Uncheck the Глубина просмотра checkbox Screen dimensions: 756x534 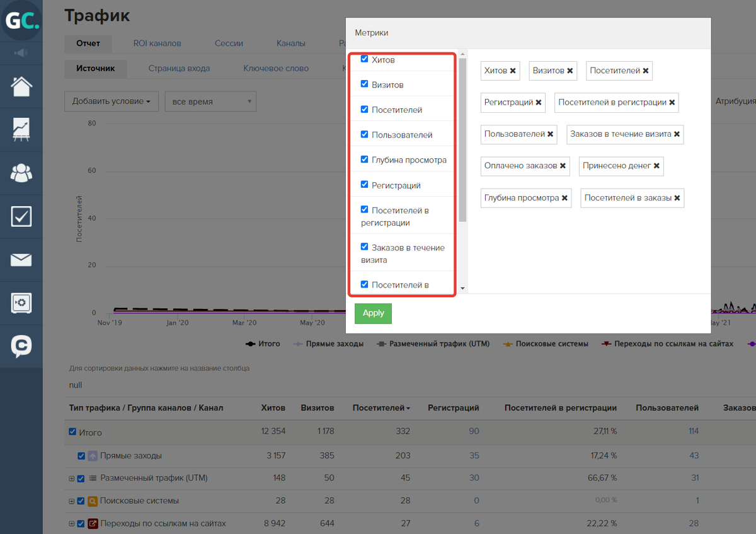(x=365, y=160)
